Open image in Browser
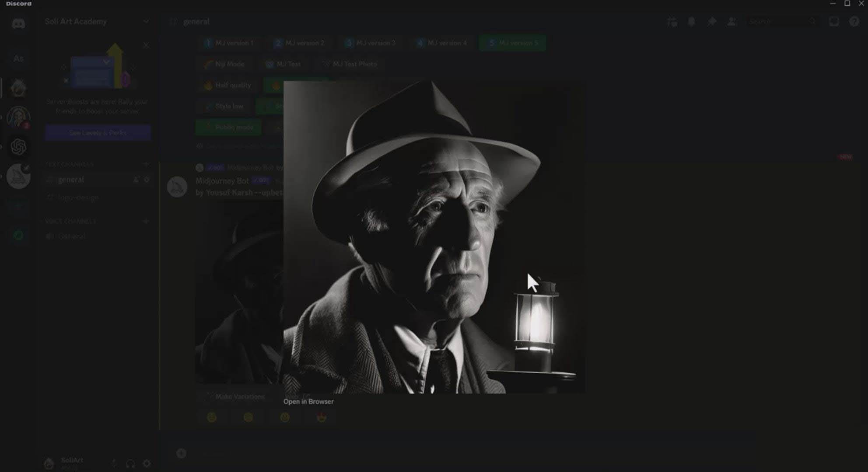Viewport: 868px width, 472px height. [308, 402]
